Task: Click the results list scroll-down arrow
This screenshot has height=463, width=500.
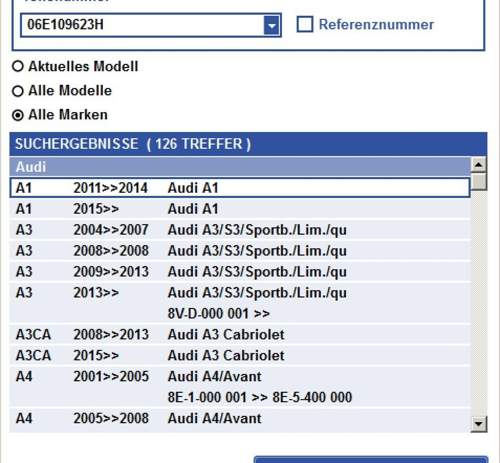Action: point(479,424)
